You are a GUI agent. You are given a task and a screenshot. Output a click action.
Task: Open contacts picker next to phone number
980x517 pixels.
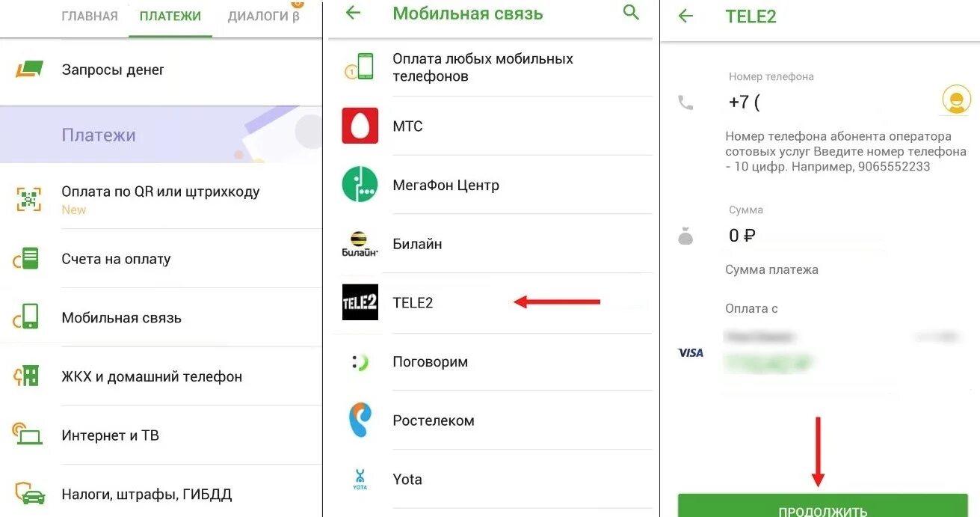(956, 100)
